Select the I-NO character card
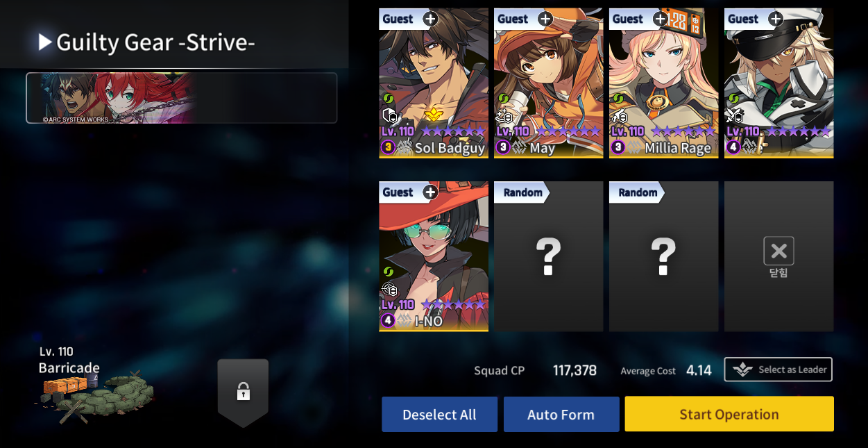The height and width of the screenshot is (448, 868). click(434, 256)
